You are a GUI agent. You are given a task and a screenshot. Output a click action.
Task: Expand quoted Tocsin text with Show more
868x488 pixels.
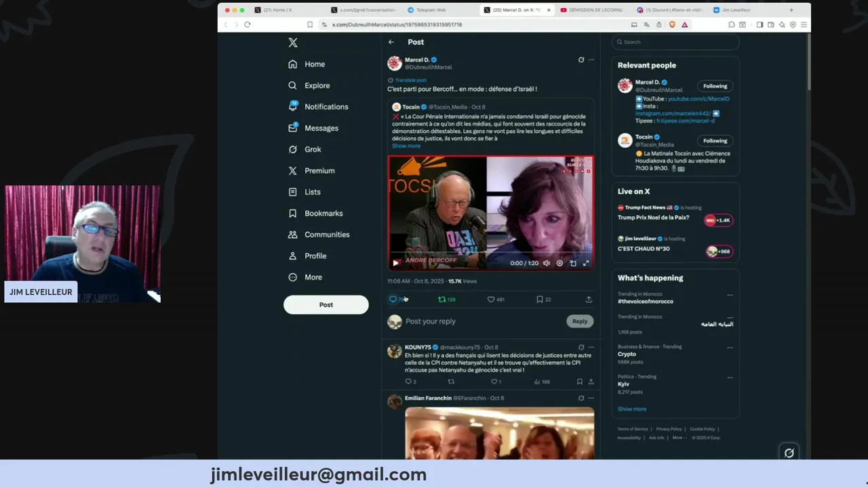pyautogui.click(x=406, y=146)
